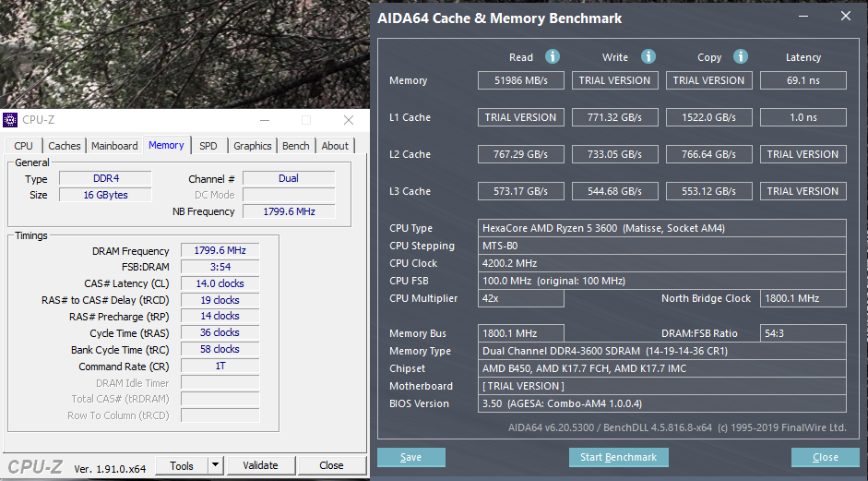Click the CPU Stepping MTS-B0 value
The width and height of the screenshot is (868, 481).
(x=662, y=246)
